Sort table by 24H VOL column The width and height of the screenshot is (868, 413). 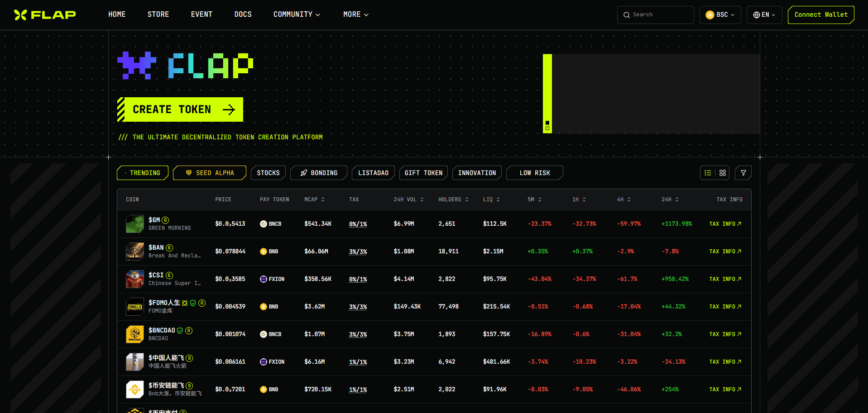(x=409, y=199)
